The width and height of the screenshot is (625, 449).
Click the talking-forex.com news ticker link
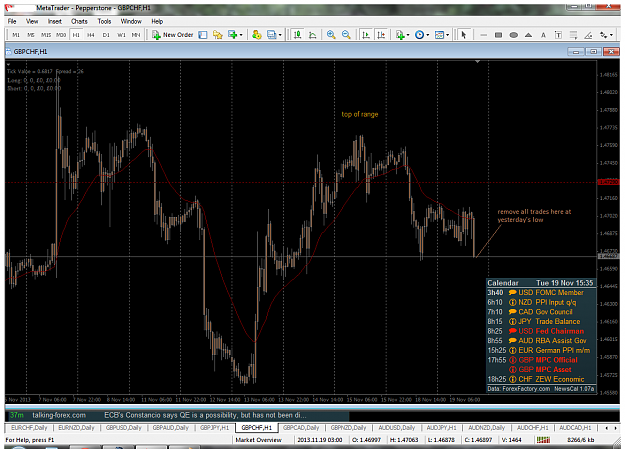coord(59,416)
